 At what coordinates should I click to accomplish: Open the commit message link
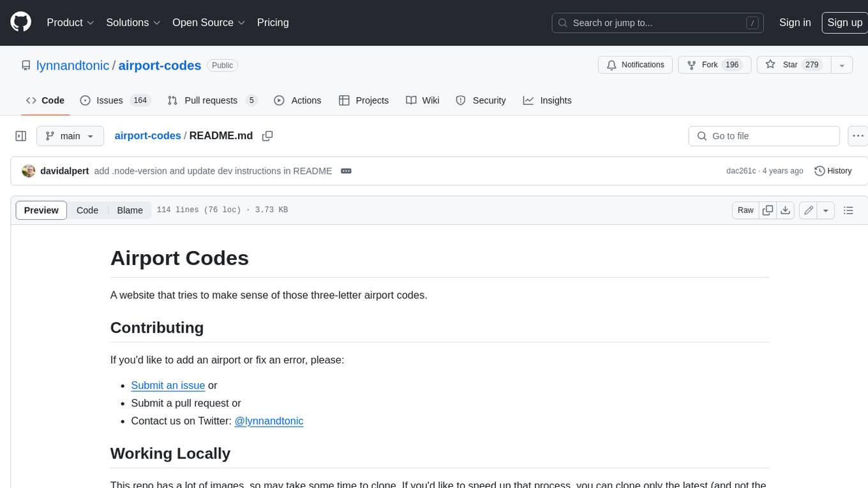(213, 171)
